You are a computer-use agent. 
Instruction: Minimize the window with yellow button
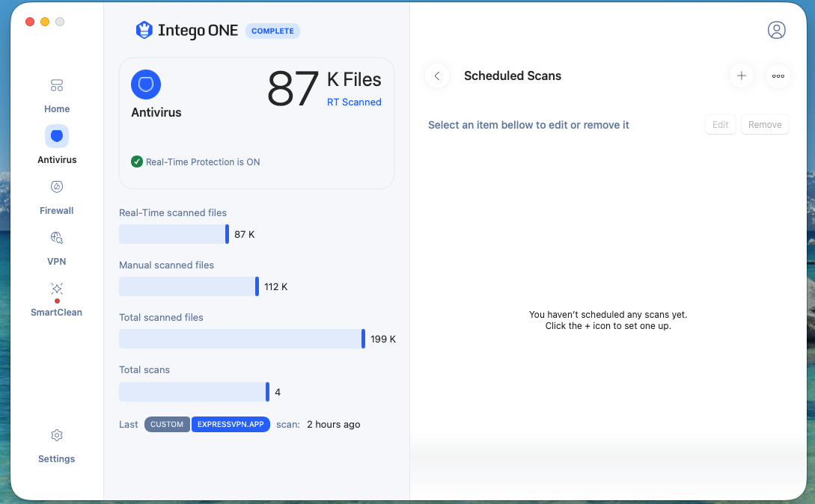[45, 21]
